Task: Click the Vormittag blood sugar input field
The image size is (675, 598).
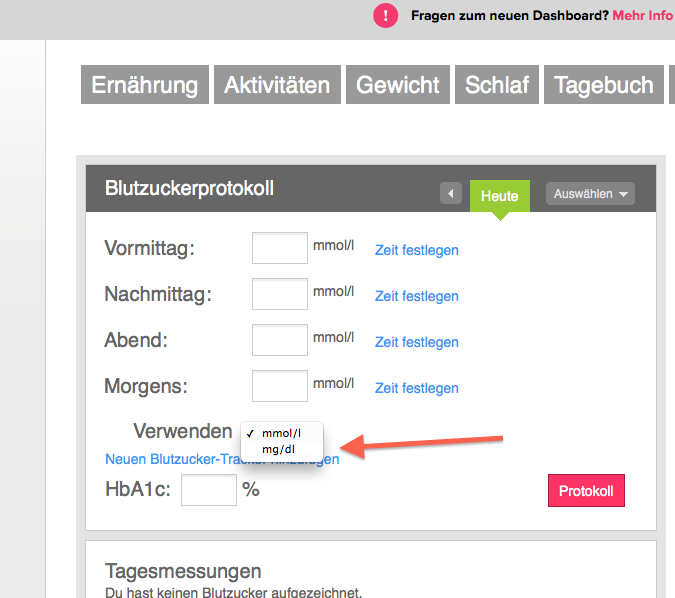Action: point(279,248)
